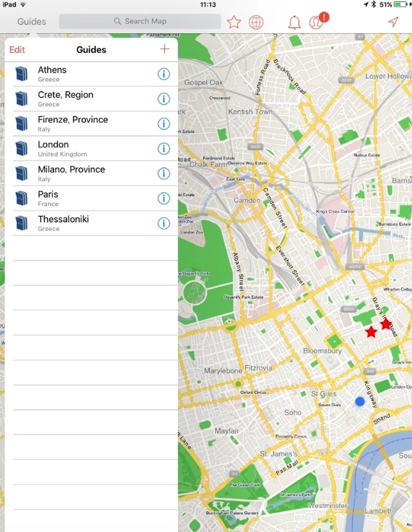The width and height of the screenshot is (412, 532).
Task: Show info for London guide
Action: 164,148
